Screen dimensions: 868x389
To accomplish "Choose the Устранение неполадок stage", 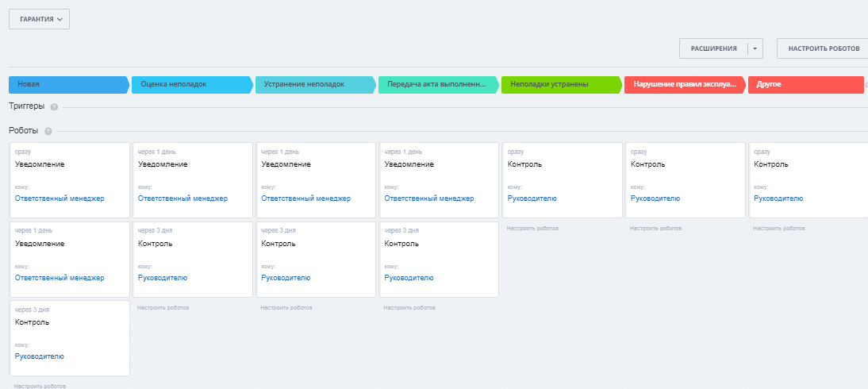I will pyautogui.click(x=314, y=84).
